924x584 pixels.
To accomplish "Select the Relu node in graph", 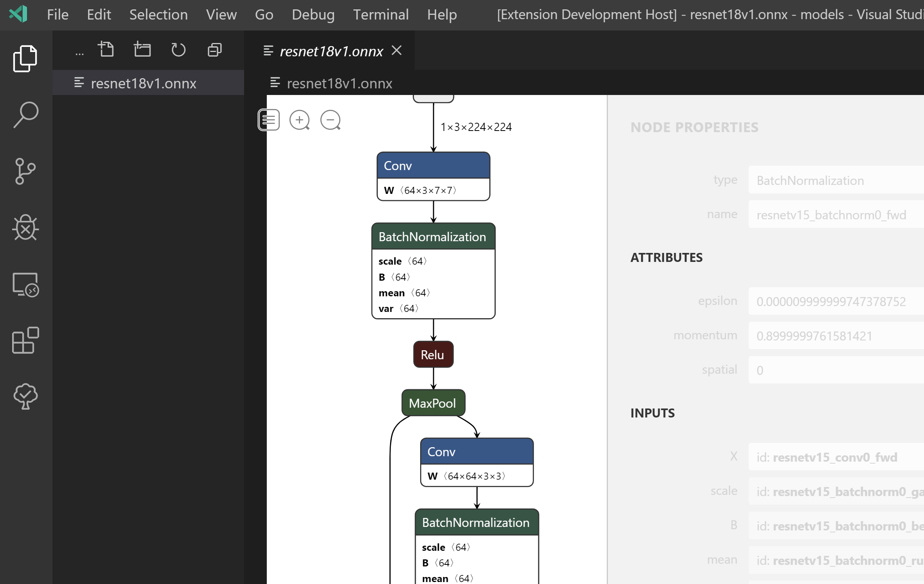I will [x=433, y=355].
